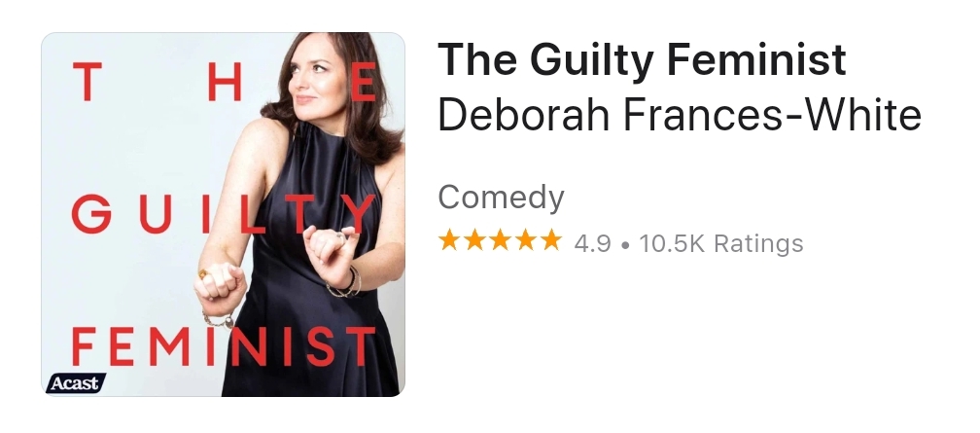Click the red GUILTY text on artwork
980x433 pixels.
[x=224, y=214]
